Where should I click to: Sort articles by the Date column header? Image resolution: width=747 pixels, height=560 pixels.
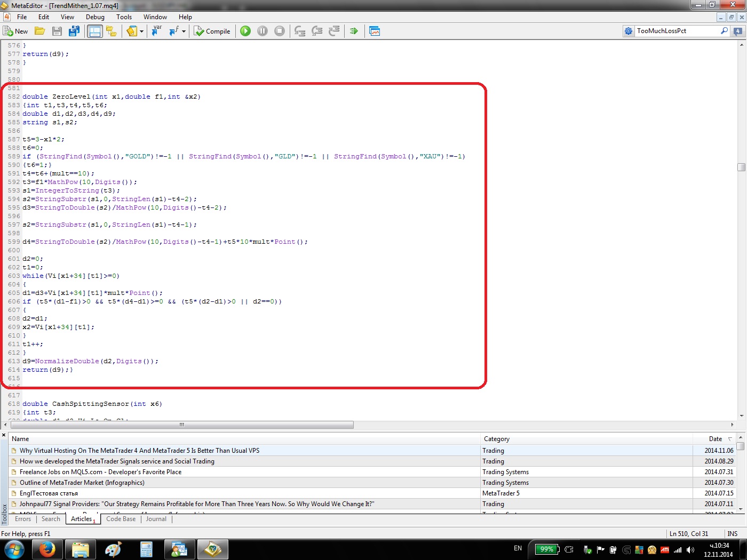coord(716,439)
